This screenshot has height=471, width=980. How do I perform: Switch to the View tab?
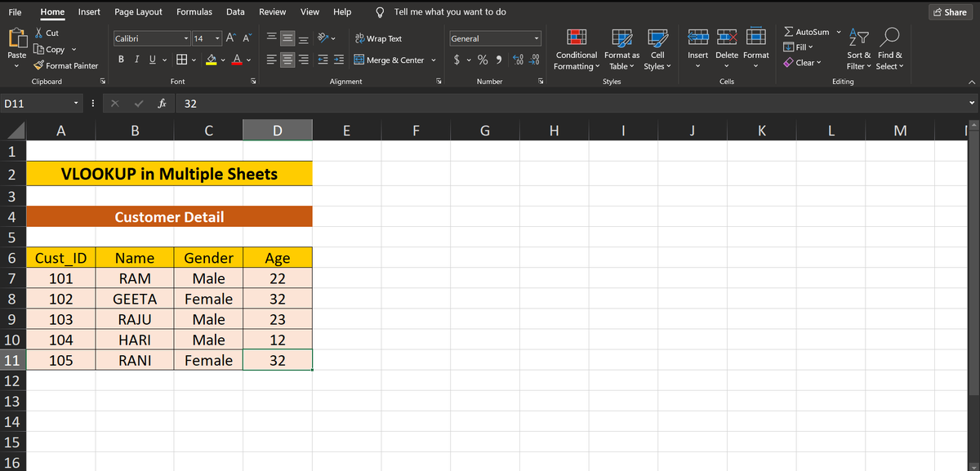[310, 12]
